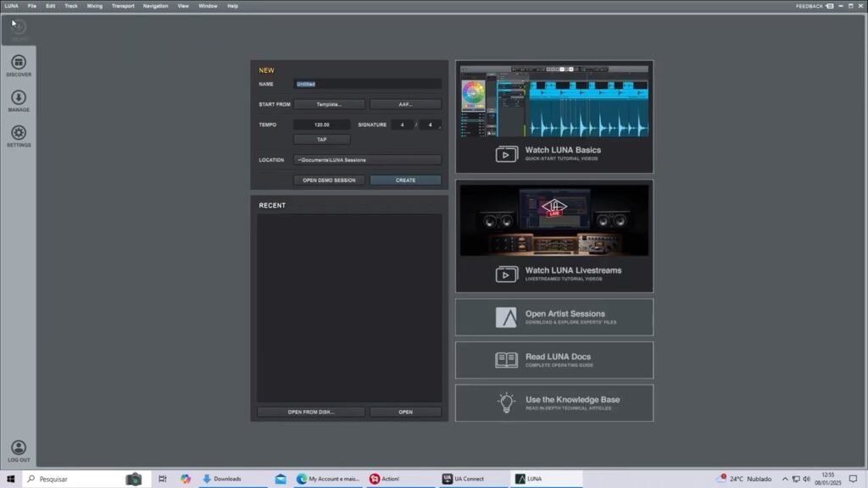
Task: Open the Navigation menu
Action: tap(156, 6)
